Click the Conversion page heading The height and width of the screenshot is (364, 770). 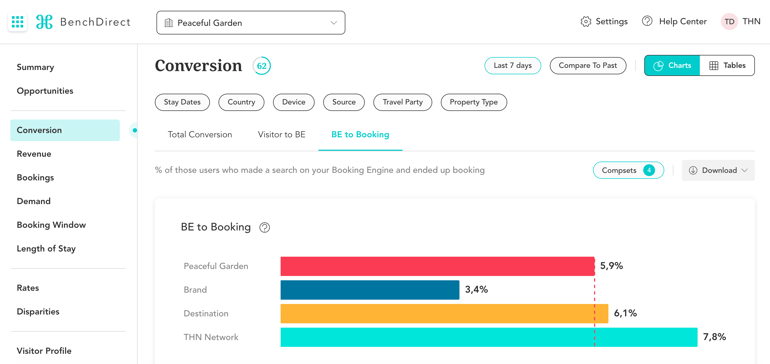(x=198, y=66)
